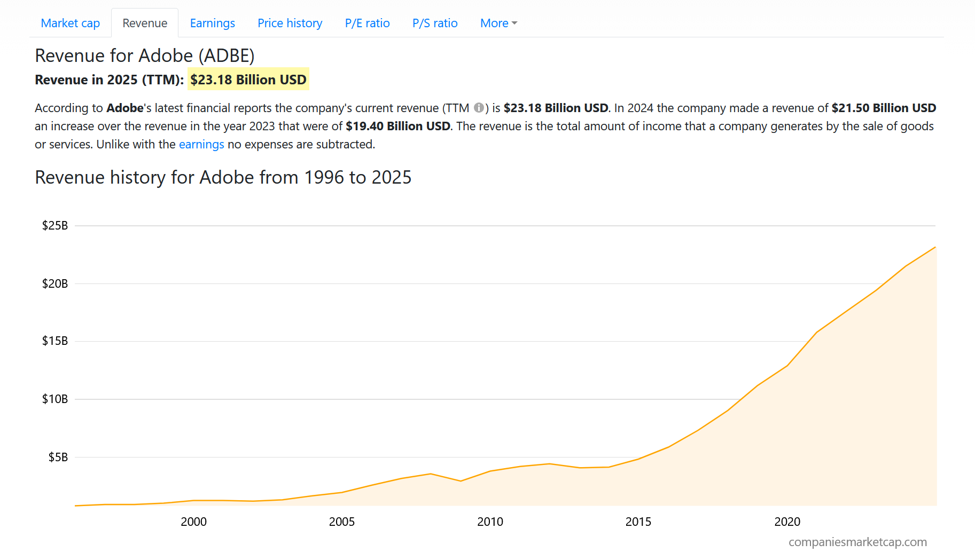The height and width of the screenshot is (560, 975).
Task: Click the companiesmarketcap.com chart watermark
Action: click(x=857, y=542)
